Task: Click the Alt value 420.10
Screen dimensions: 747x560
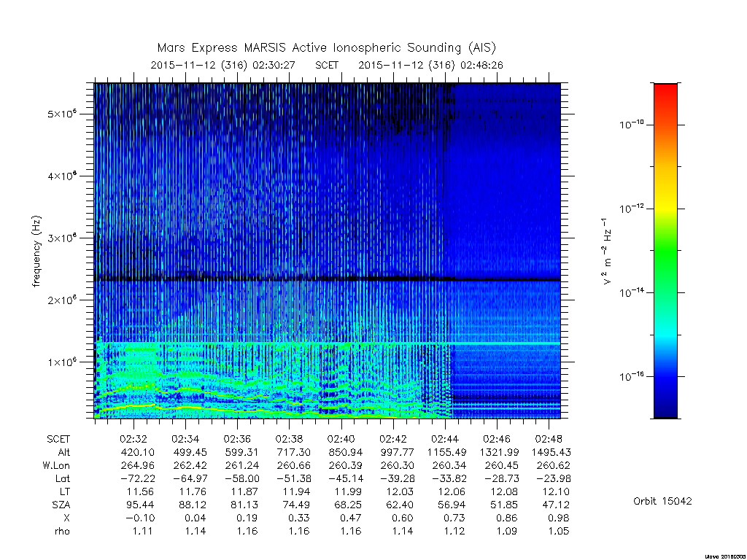Action: [138, 452]
